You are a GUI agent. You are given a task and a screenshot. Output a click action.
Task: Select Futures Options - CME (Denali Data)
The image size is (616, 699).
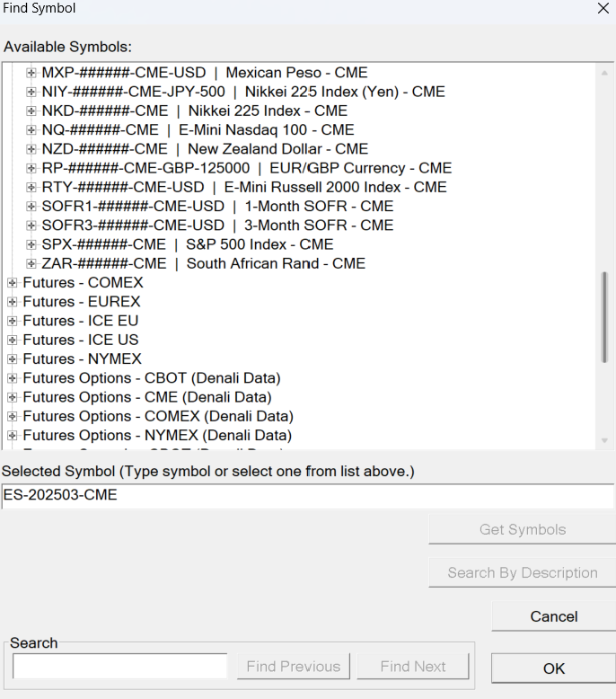point(147,397)
